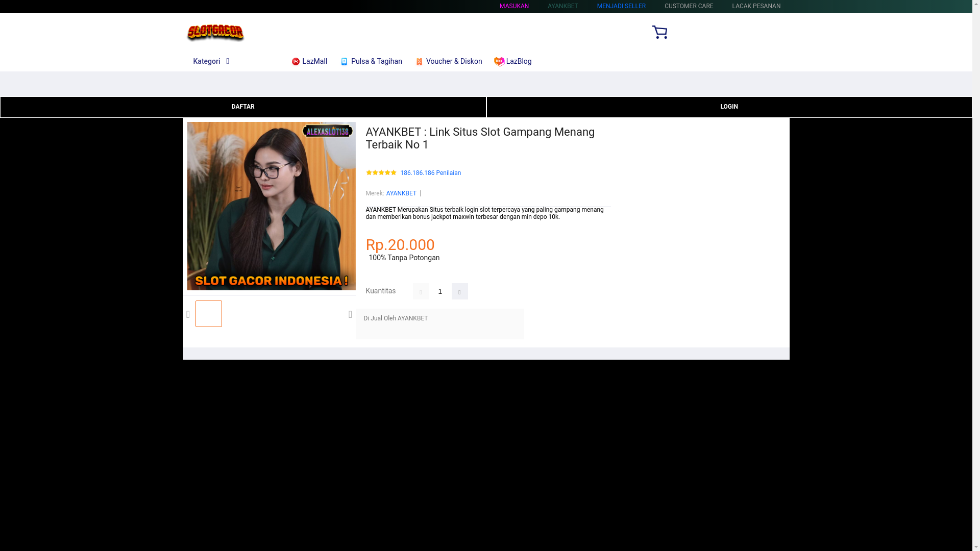Click the 100% Tanpa Potongan text
This screenshot has height=551, width=980.
(x=404, y=258)
